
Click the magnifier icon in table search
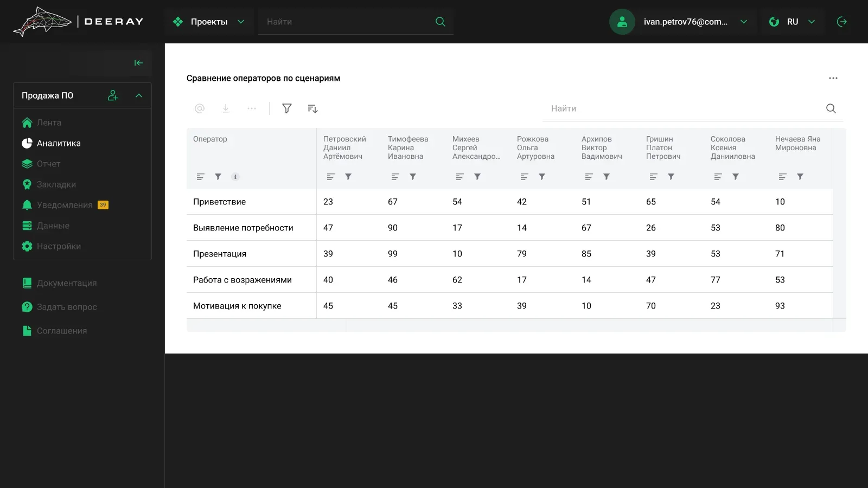pos(831,108)
